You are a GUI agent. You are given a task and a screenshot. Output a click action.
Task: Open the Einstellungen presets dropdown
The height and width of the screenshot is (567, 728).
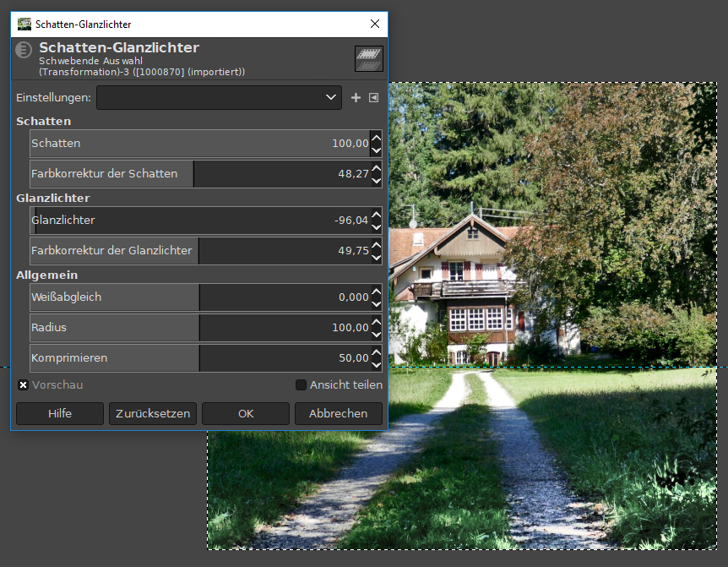(x=219, y=97)
